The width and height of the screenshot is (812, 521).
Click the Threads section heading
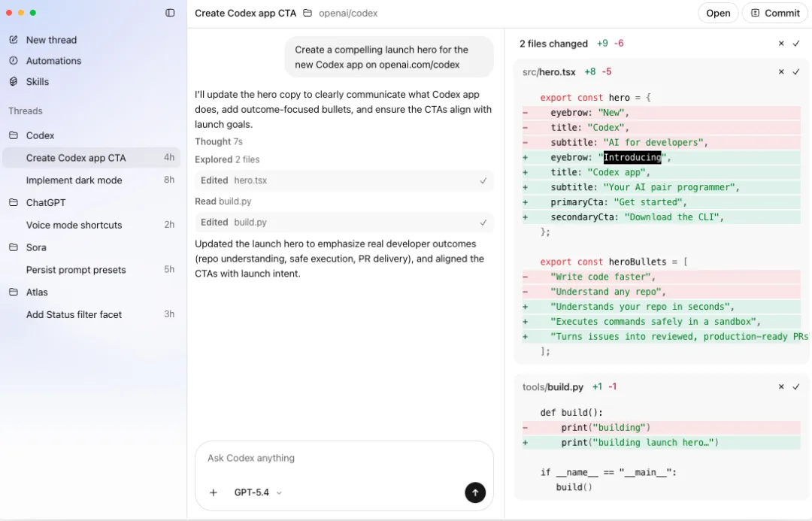25,111
